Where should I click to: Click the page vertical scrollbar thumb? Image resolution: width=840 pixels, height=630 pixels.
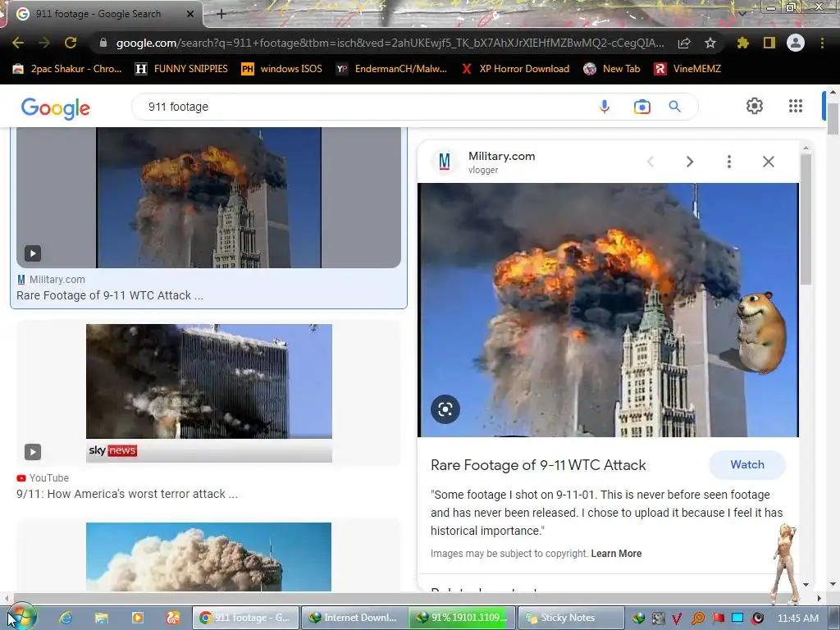[833, 118]
